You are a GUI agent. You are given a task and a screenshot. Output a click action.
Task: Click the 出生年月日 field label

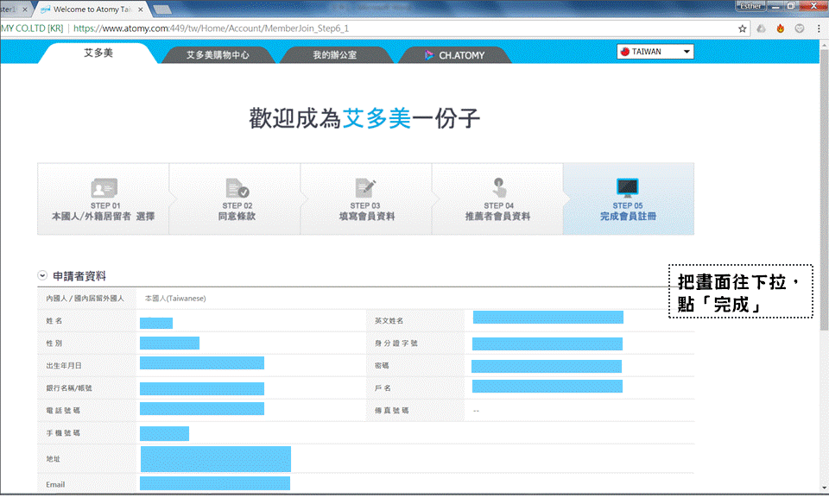click(64, 366)
